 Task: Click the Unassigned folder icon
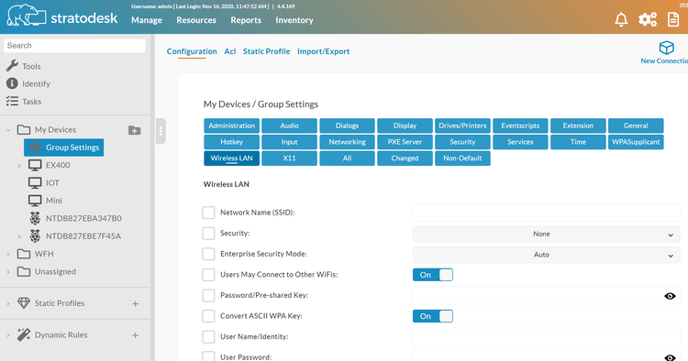24,272
